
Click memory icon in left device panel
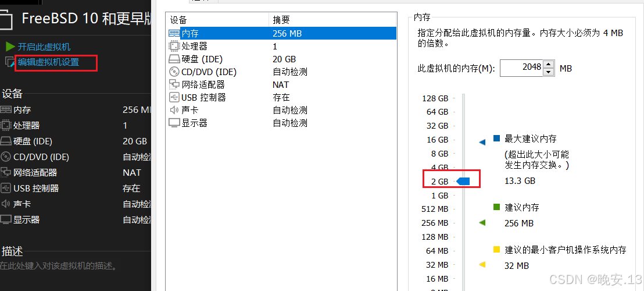coord(6,110)
